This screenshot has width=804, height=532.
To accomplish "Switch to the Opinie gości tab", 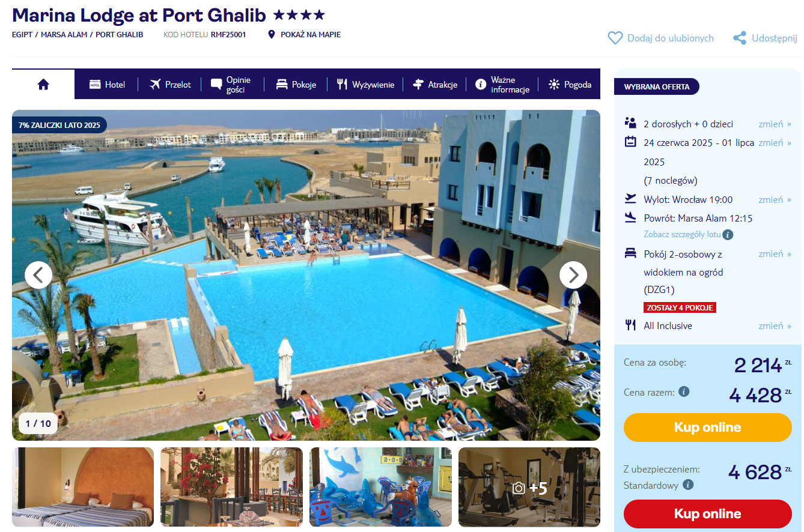I will tap(232, 85).
